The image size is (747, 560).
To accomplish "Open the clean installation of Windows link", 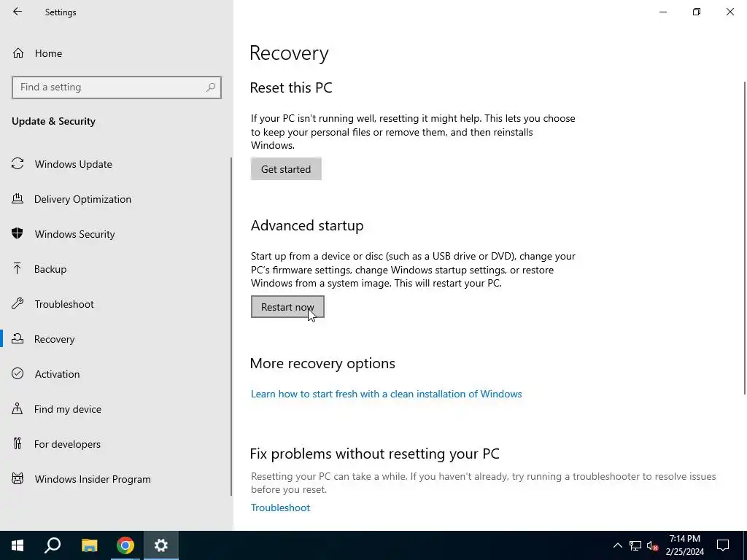I will point(387,394).
